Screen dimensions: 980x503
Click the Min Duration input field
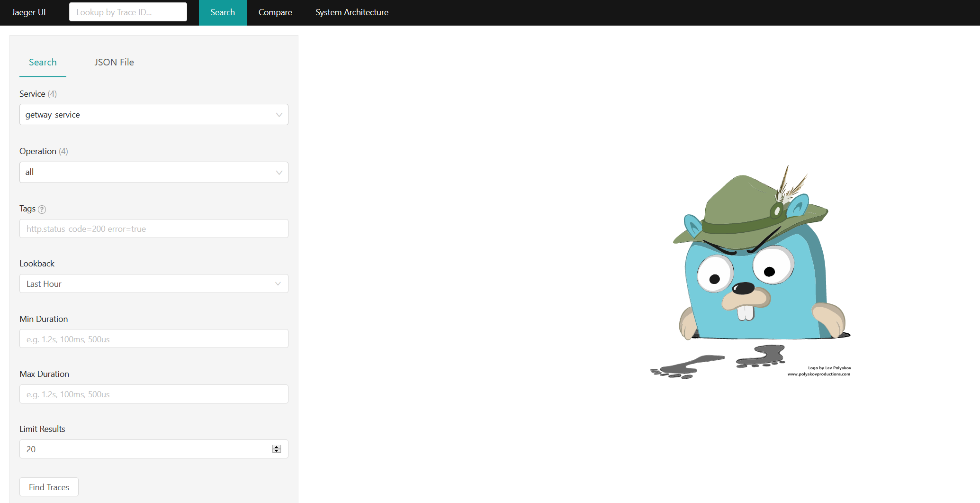tap(154, 339)
